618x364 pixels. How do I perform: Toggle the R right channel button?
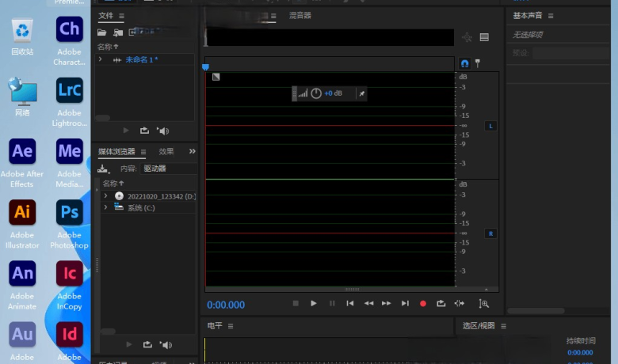pyautogui.click(x=490, y=233)
